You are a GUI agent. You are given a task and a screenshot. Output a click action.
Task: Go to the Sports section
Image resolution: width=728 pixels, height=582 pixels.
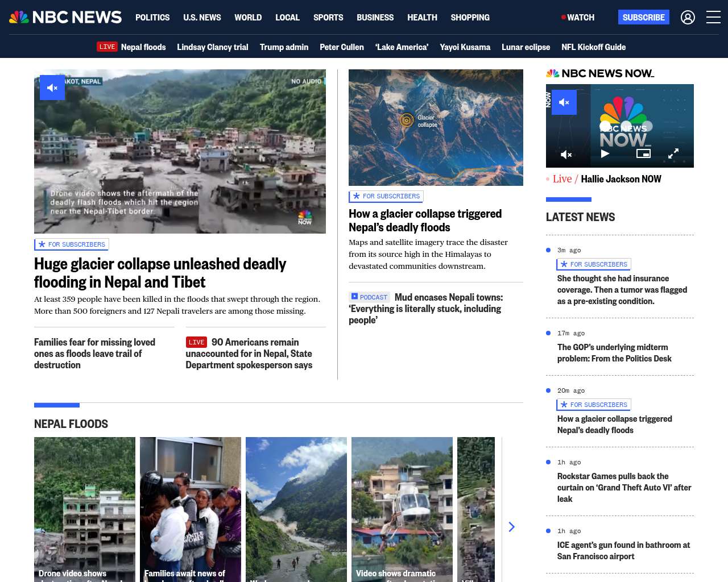(x=328, y=18)
